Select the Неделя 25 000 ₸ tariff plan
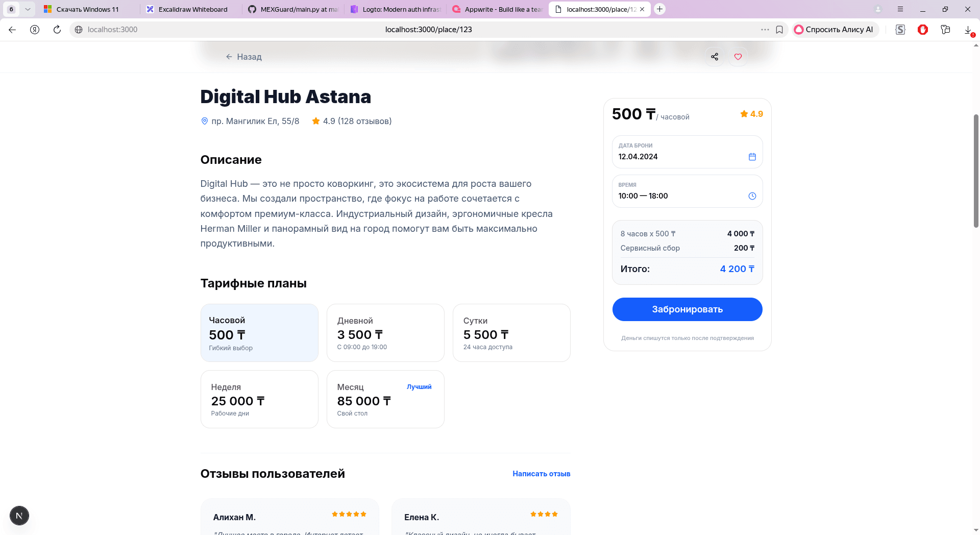 (259, 399)
